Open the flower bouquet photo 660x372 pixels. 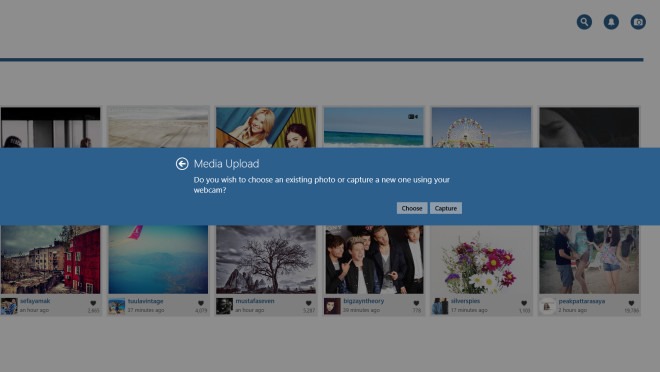tap(482, 259)
